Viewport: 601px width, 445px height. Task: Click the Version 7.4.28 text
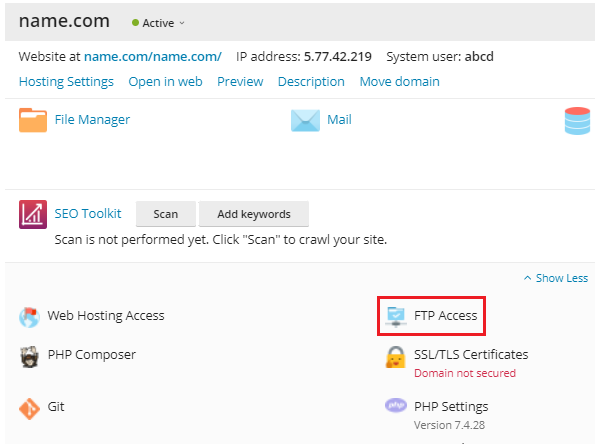(449, 425)
